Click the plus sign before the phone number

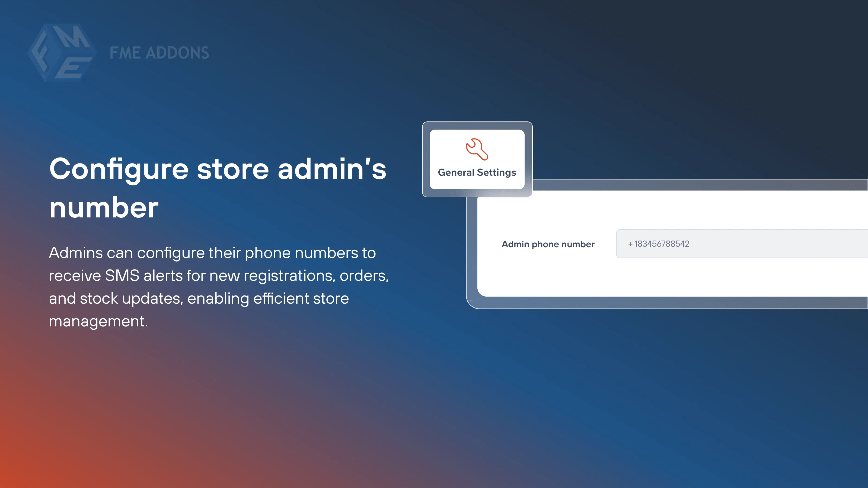point(630,244)
